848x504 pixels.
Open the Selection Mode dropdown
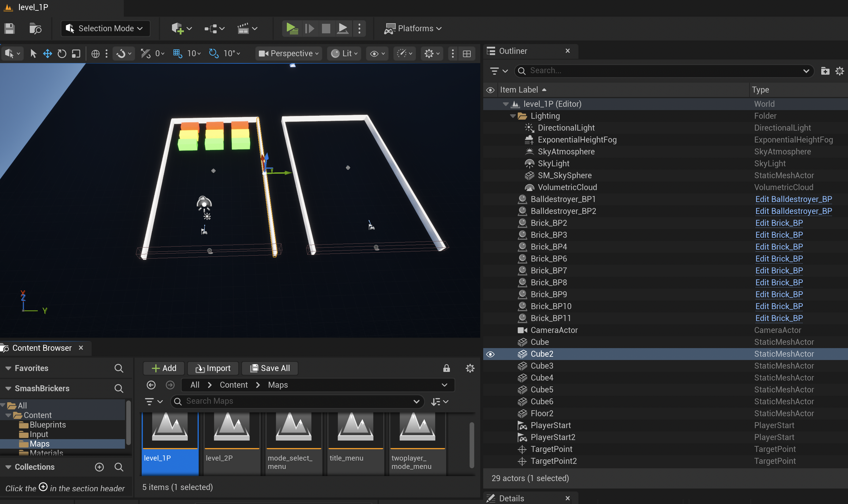(105, 28)
